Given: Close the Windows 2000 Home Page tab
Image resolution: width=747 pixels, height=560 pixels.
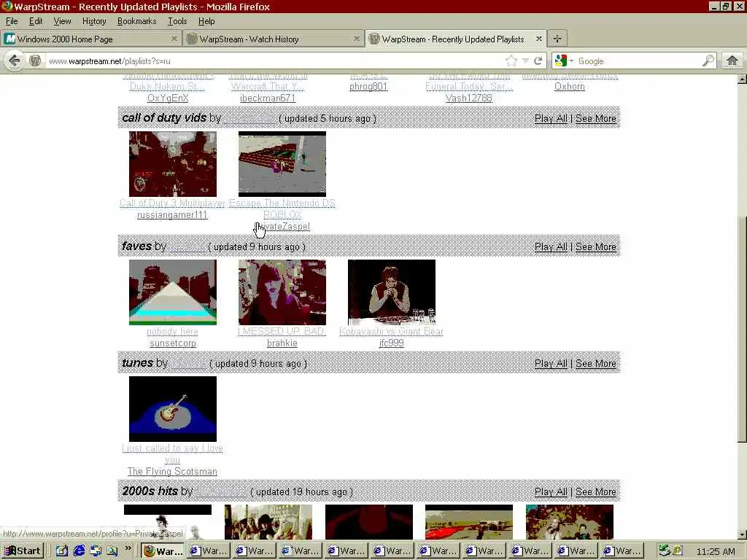Looking at the screenshot, I should (174, 39).
